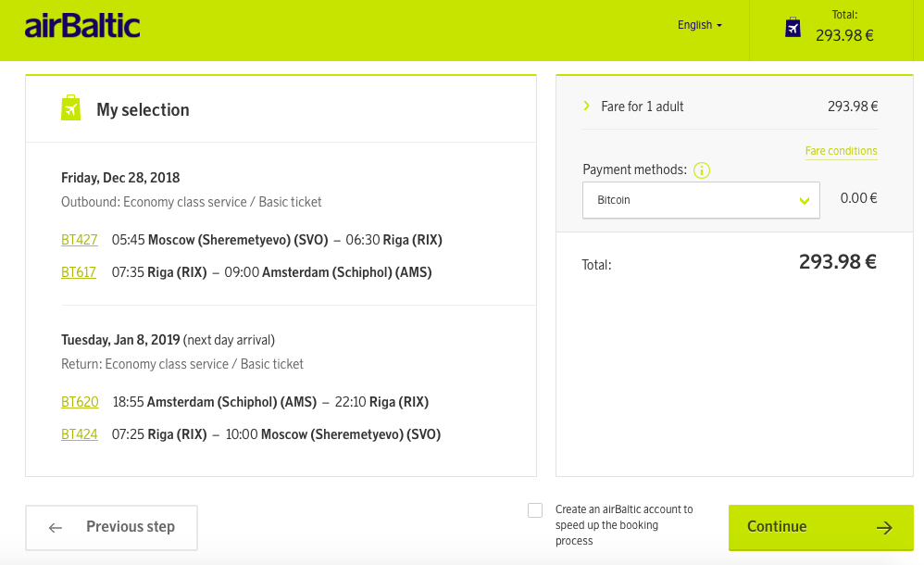Click the My selection heading
Screen dimensions: 924x565
click(x=143, y=109)
